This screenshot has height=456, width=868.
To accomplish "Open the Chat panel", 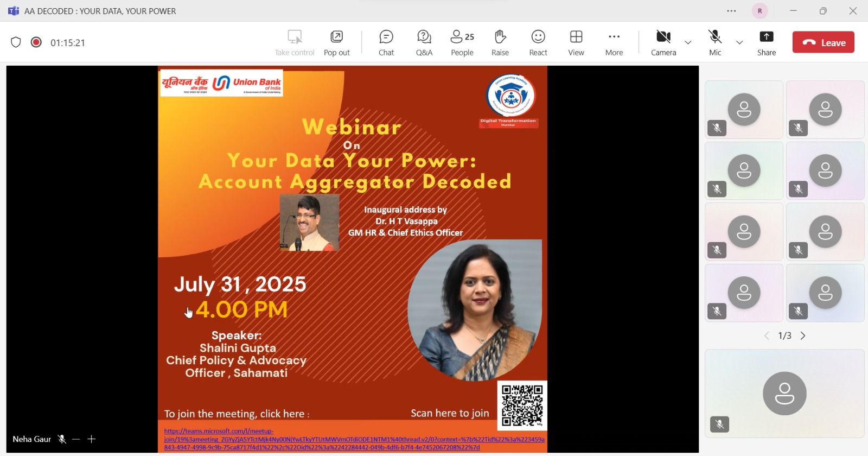I will 386,43.
